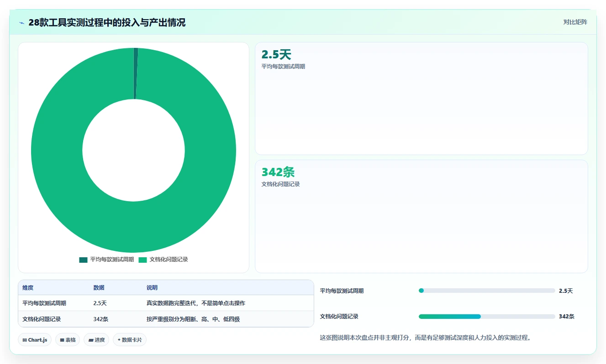Click the 2.5天 value beside progress bar
The image size is (606, 364).
[566, 291]
